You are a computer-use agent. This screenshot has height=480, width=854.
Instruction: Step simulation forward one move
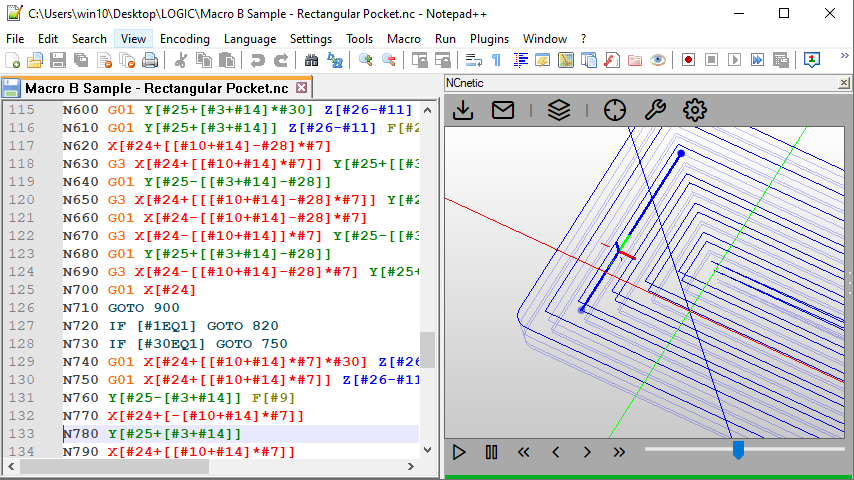[587, 452]
